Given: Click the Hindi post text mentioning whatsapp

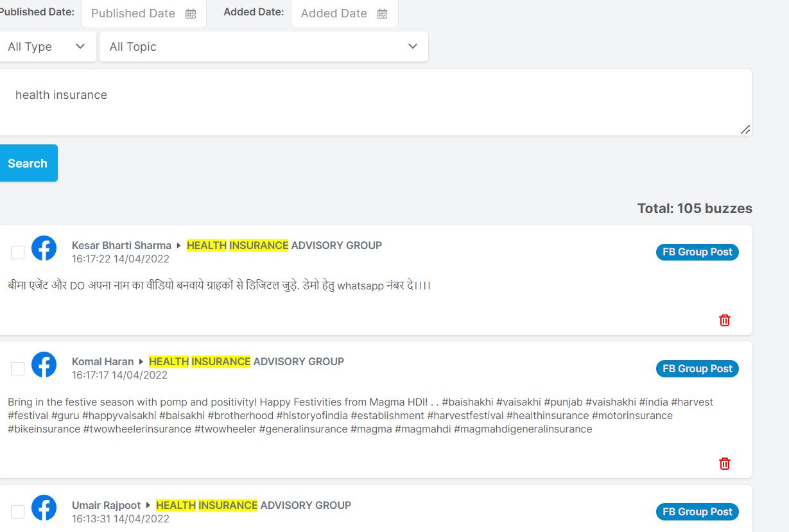Looking at the screenshot, I should (x=220, y=286).
